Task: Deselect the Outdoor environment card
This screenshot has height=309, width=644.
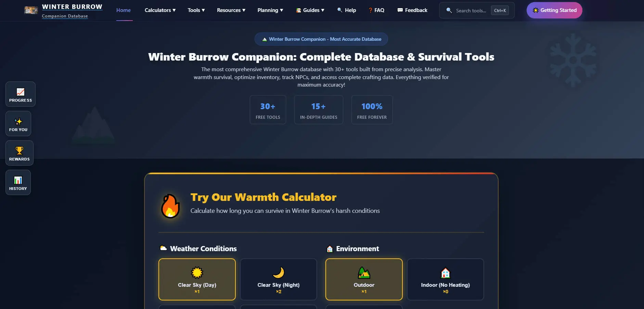Action: pos(364,279)
